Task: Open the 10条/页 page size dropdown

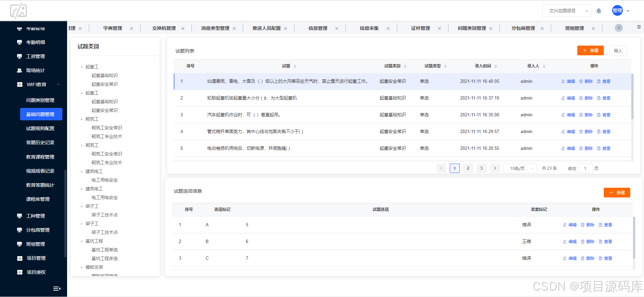Action: tap(520, 168)
